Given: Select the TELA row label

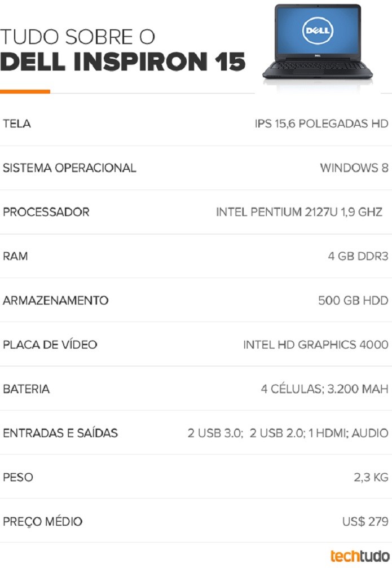Looking at the screenshot, I should (17, 124).
